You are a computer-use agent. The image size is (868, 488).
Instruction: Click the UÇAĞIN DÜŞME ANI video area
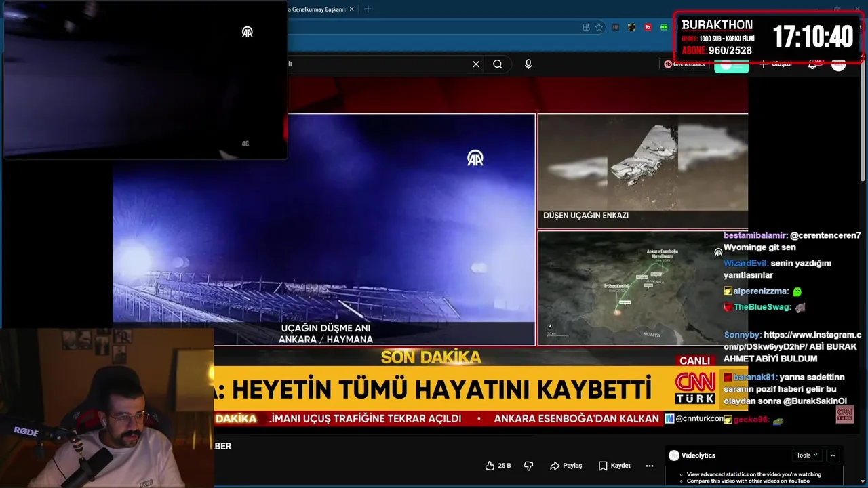tap(324, 229)
